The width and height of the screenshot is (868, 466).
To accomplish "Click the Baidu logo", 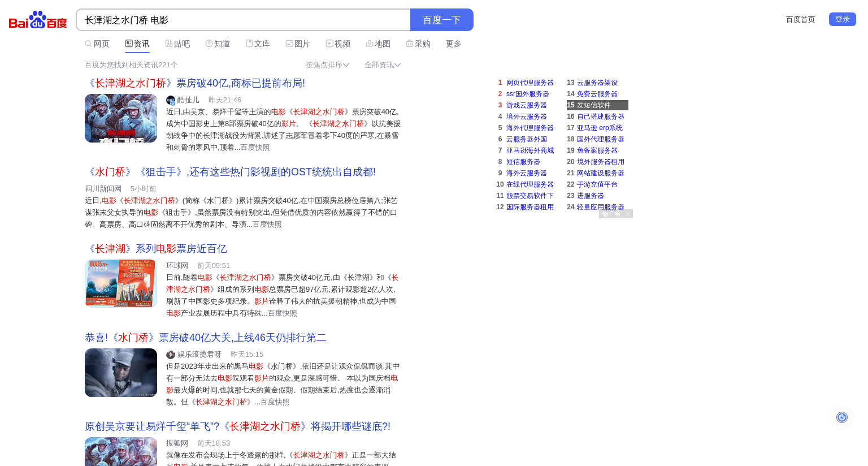I will click(x=38, y=20).
